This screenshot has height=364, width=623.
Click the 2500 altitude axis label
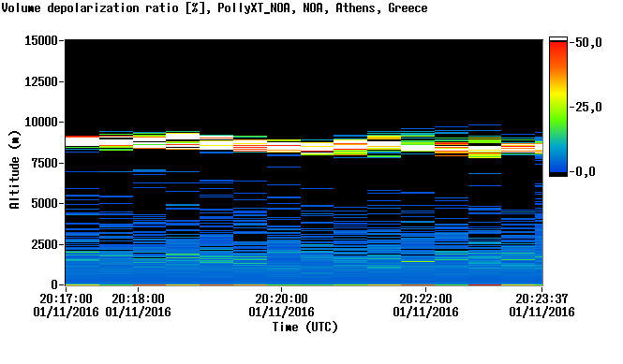point(45,244)
